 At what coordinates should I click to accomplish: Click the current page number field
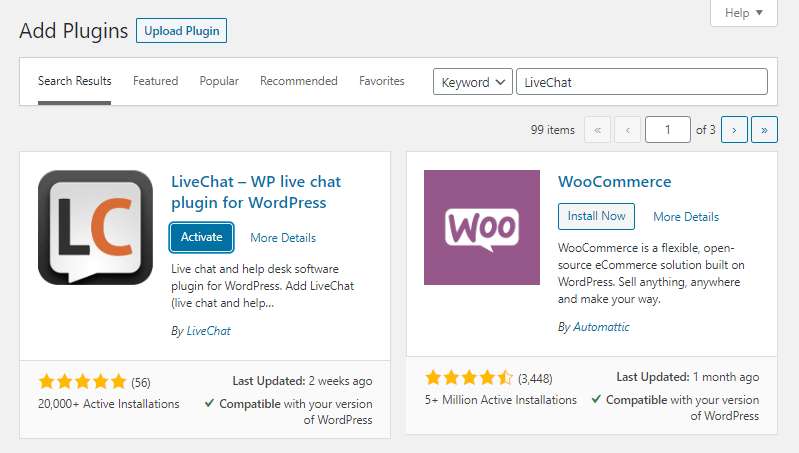[668, 129]
